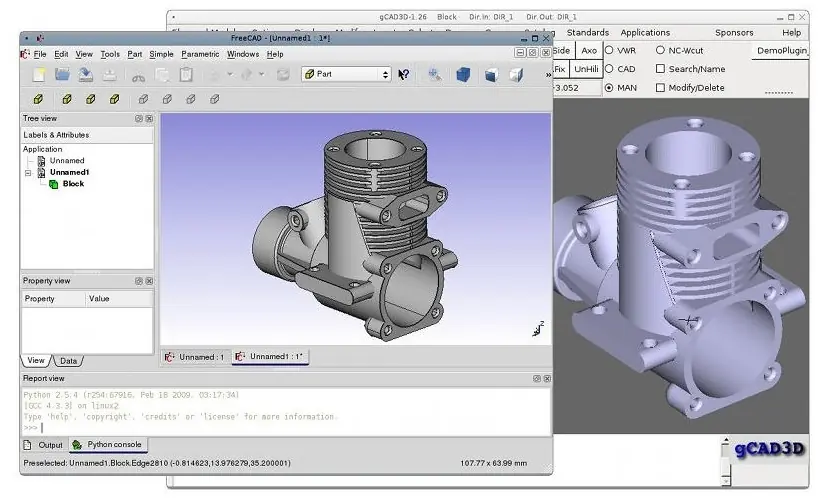830x500 pixels.
Task: Click the Undo arrow icon
Action: 214,75
